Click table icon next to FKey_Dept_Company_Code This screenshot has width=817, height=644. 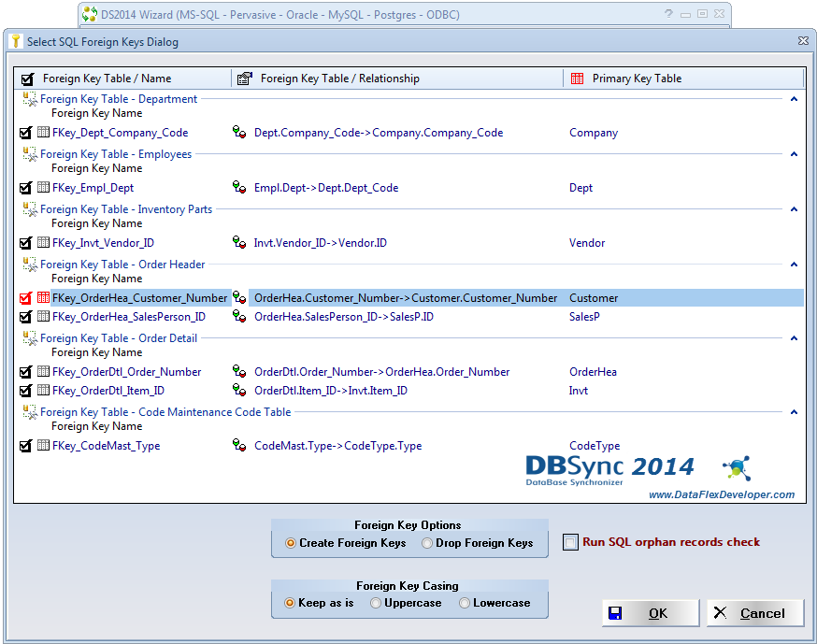43,133
